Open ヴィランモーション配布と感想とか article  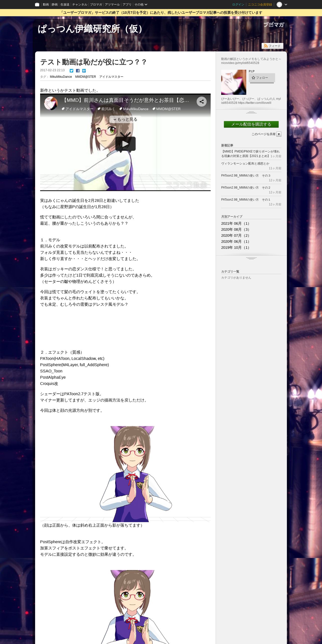pyautogui.click(x=245, y=164)
